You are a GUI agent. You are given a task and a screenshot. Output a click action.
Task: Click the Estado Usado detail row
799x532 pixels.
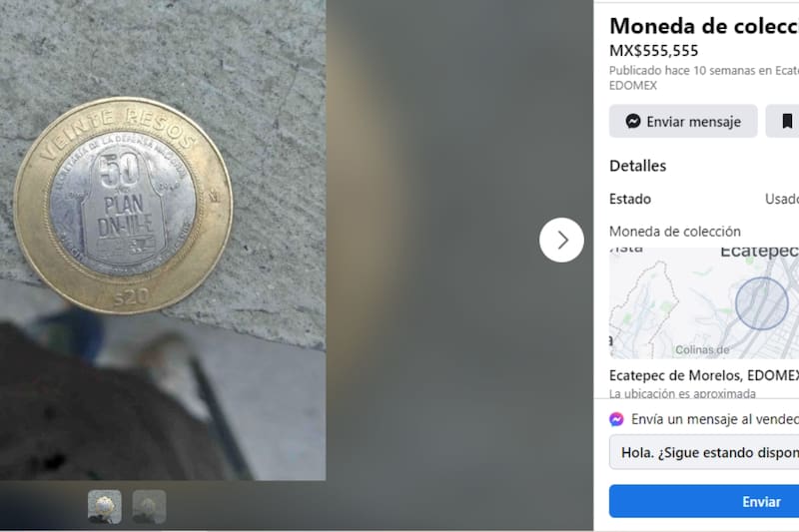point(704,199)
